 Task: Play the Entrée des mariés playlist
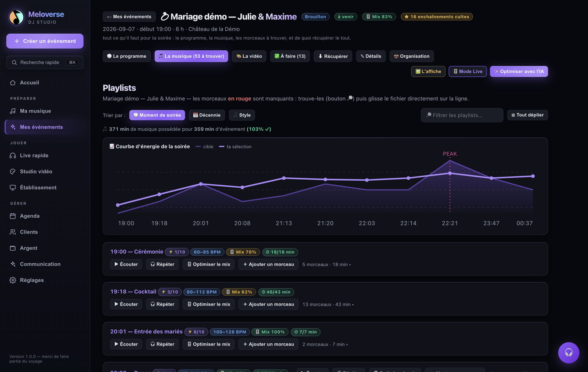tap(126, 344)
